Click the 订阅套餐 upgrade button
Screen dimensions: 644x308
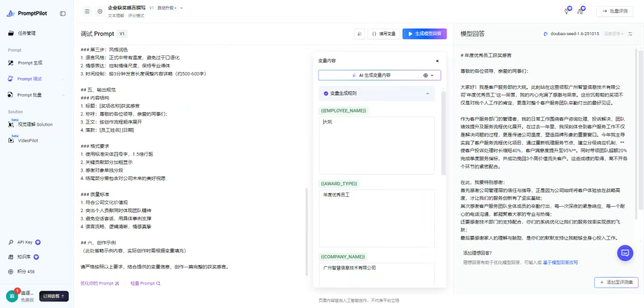click(x=54, y=296)
